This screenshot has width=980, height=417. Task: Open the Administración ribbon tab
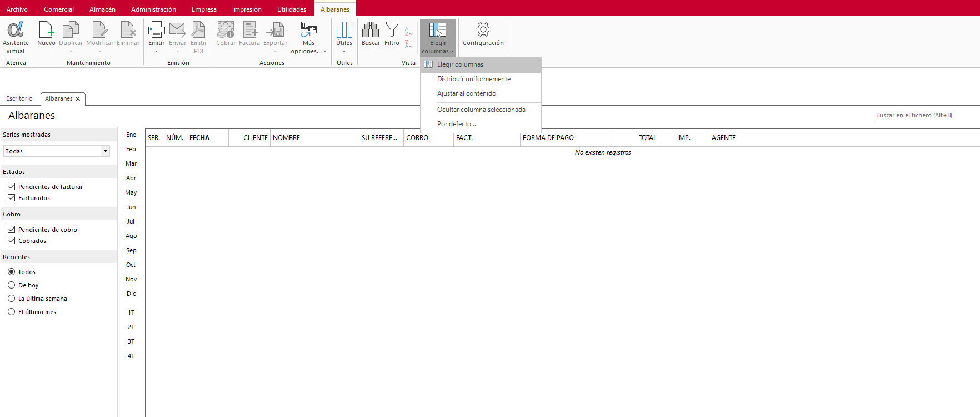pos(153,9)
